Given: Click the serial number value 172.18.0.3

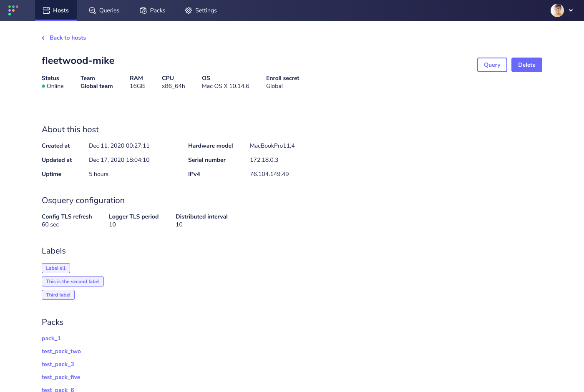Looking at the screenshot, I should (x=264, y=160).
